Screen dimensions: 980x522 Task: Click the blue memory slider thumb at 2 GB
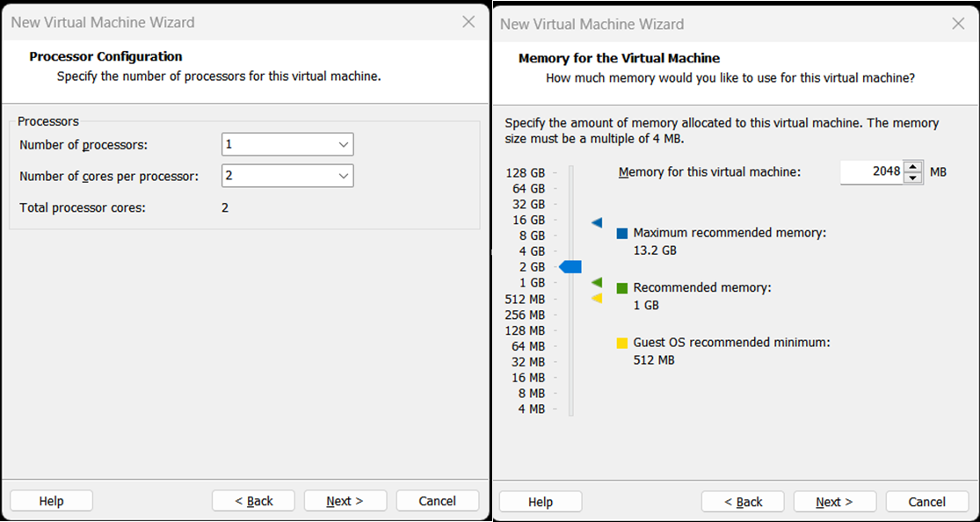coord(570,267)
